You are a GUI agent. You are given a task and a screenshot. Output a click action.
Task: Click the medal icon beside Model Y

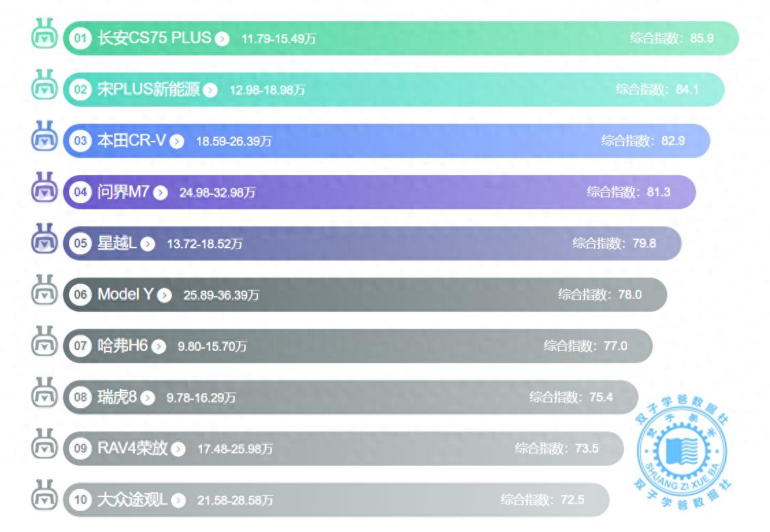point(45,291)
